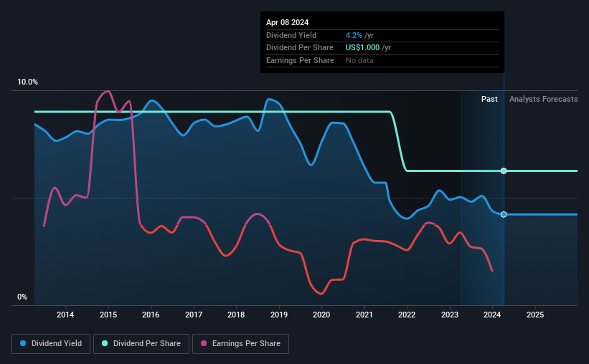Click the 2016 x-axis label
589x364 pixels.
[x=151, y=315]
